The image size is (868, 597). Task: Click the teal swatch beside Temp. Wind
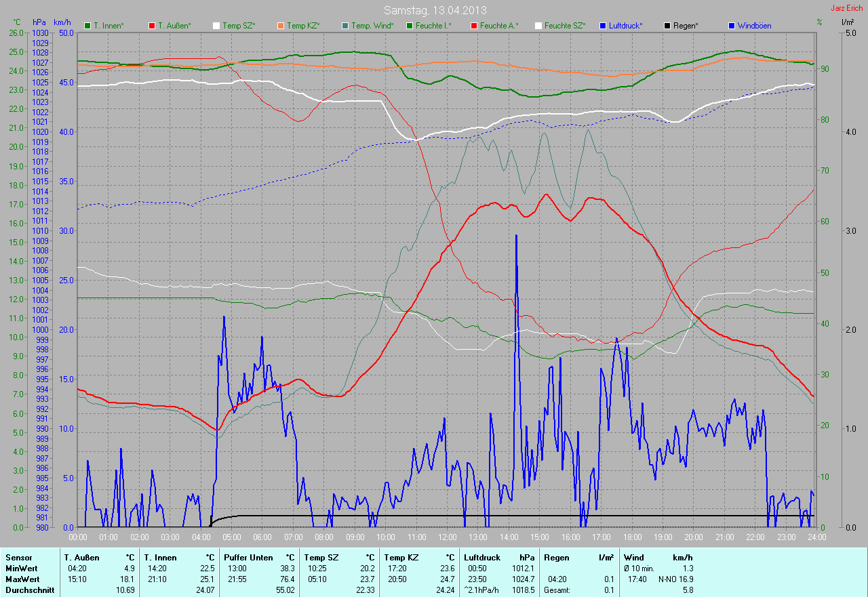tap(345, 26)
